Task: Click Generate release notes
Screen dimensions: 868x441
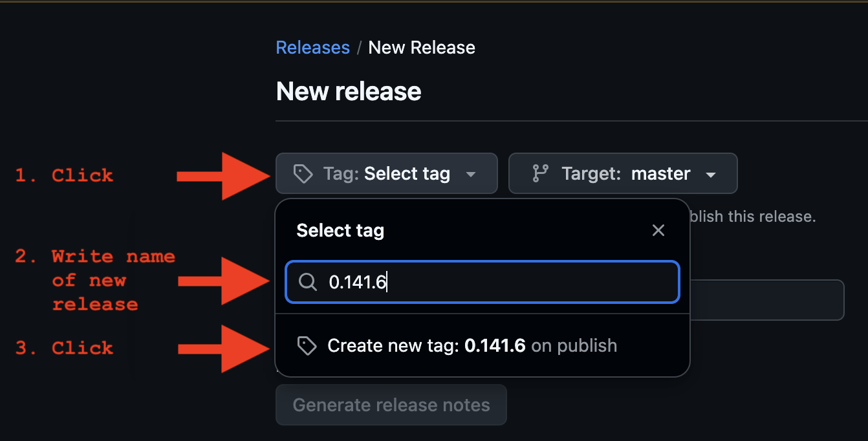Action: [391, 405]
